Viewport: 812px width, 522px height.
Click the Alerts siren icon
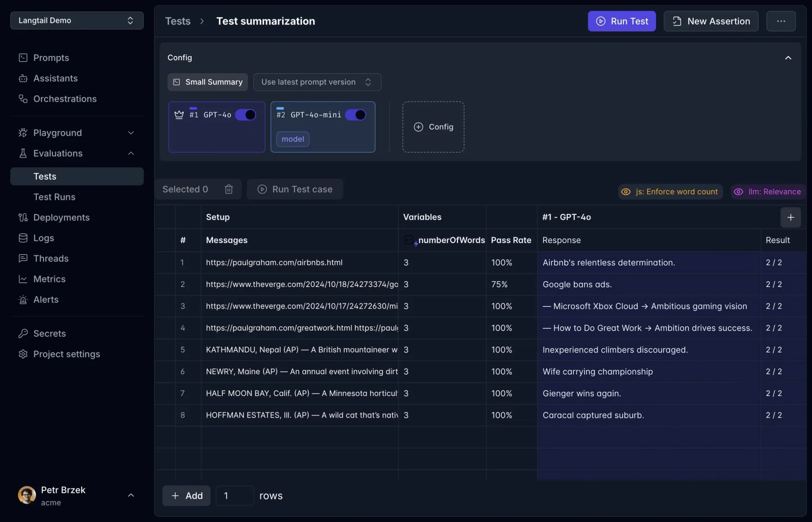coord(23,300)
